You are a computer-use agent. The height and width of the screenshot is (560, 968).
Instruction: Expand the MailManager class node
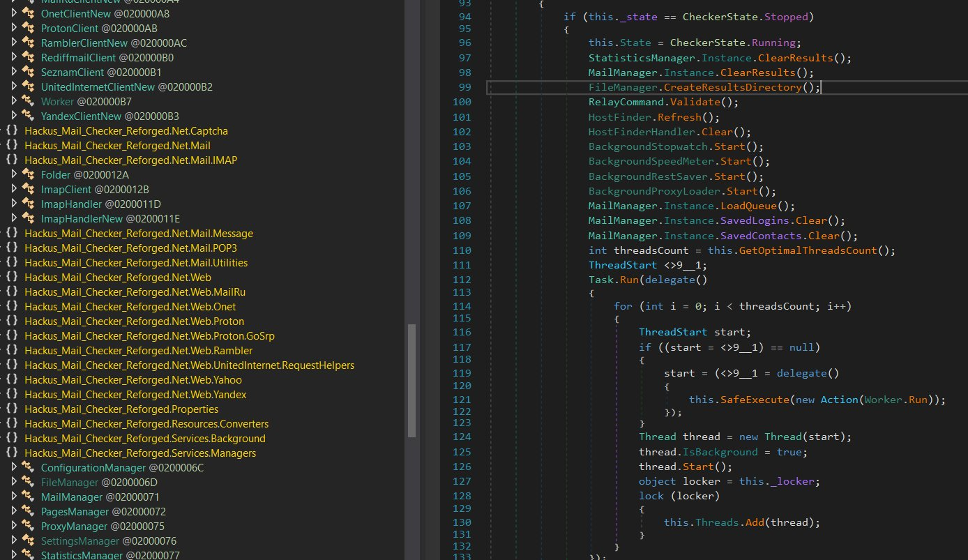(14, 497)
